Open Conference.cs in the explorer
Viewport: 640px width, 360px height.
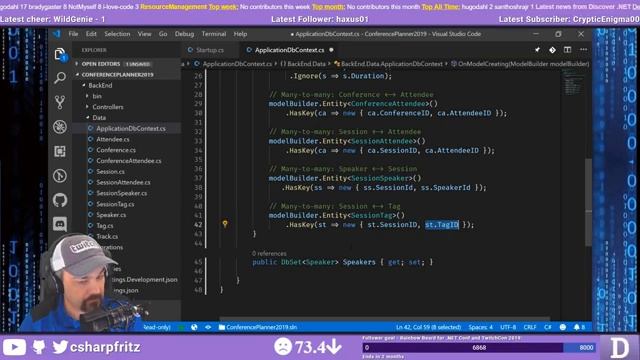[x=116, y=150]
